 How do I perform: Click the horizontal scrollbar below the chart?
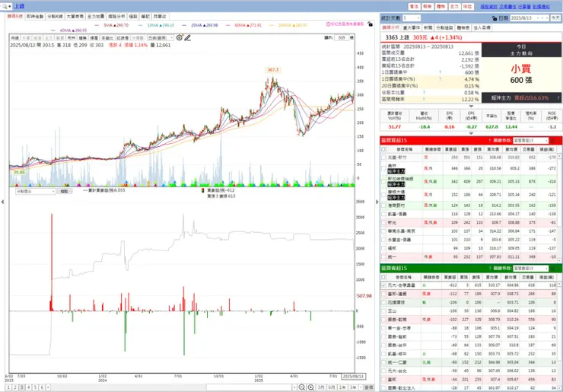(250, 387)
